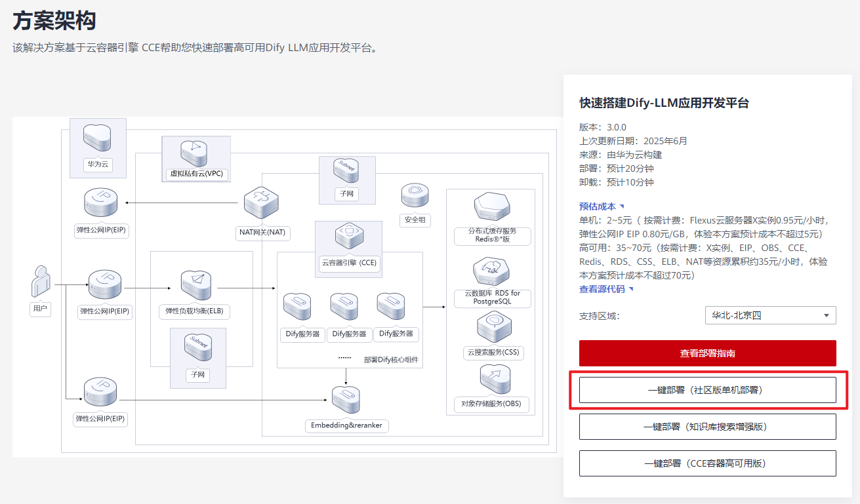Click the 方案架构 heading
This screenshot has width=860, height=504.
[x=54, y=20]
